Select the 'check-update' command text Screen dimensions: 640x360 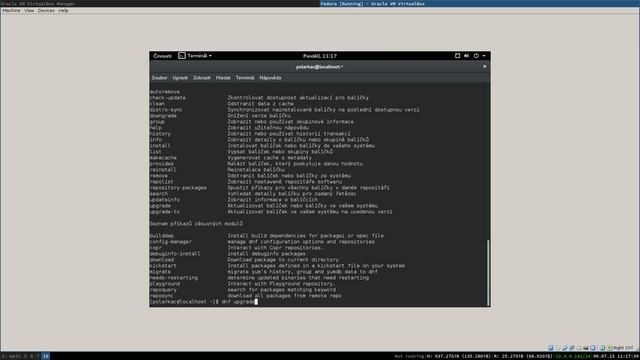click(167, 98)
